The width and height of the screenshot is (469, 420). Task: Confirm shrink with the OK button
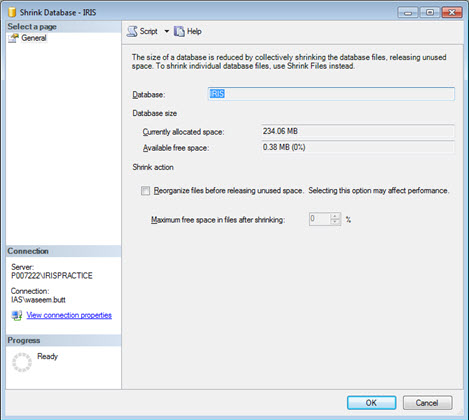click(x=371, y=403)
